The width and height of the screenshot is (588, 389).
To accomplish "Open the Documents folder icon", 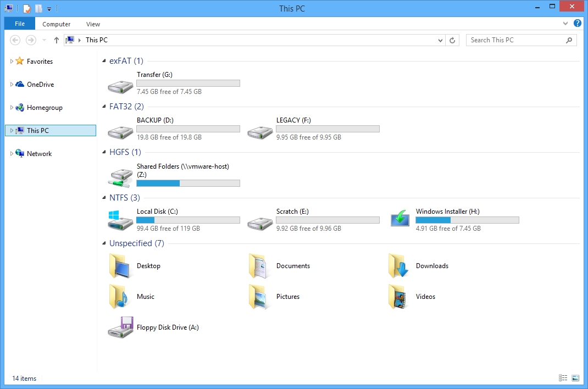I will [258, 266].
